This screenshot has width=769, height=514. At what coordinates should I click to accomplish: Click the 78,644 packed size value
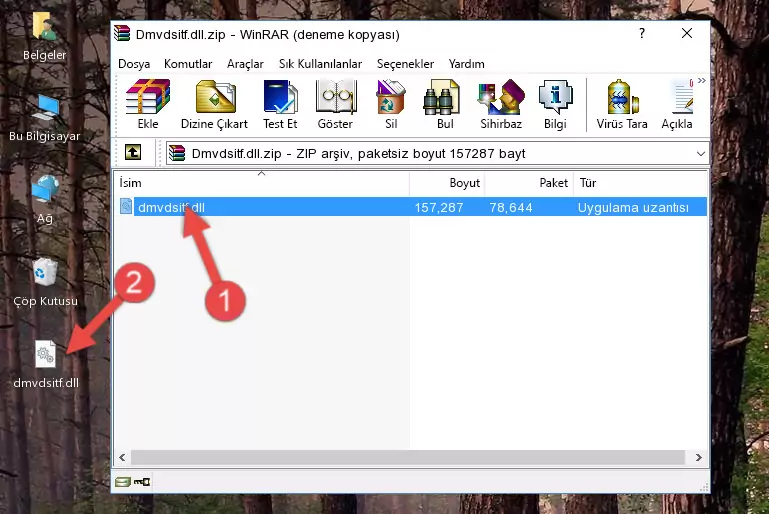tap(511, 207)
